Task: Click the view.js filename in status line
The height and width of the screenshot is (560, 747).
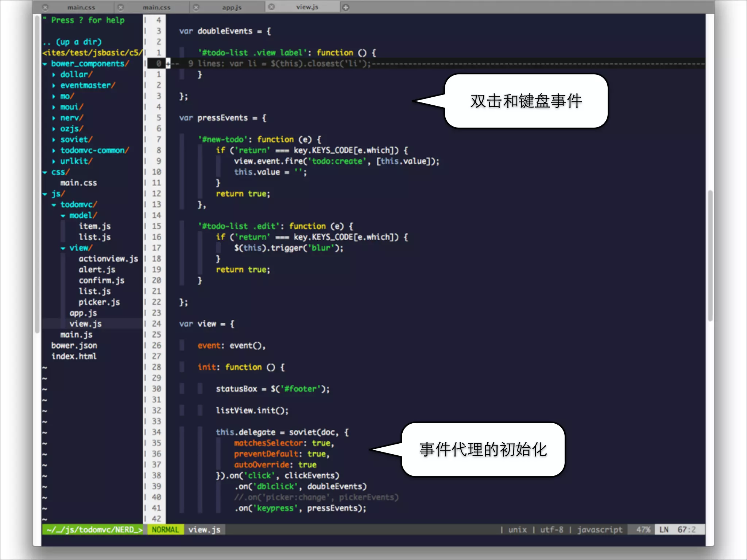Action: [x=204, y=529]
